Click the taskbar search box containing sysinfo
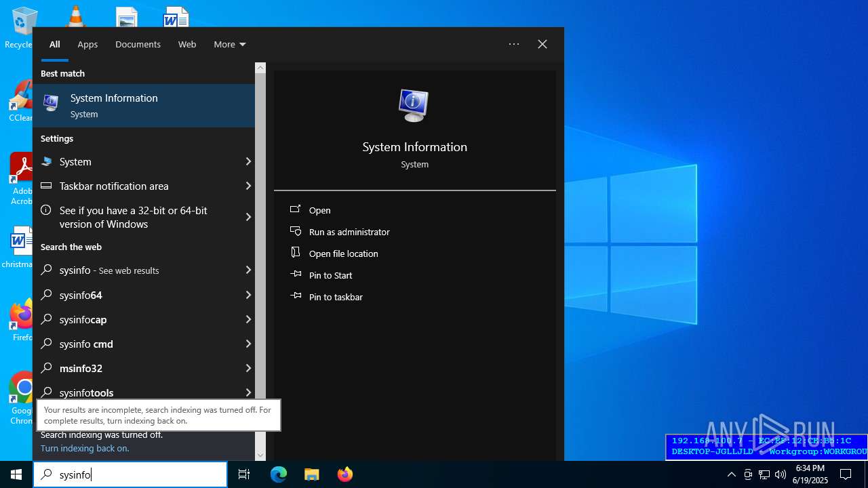The width and height of the screenshot is (868, 488). click(x=130, y=474)
